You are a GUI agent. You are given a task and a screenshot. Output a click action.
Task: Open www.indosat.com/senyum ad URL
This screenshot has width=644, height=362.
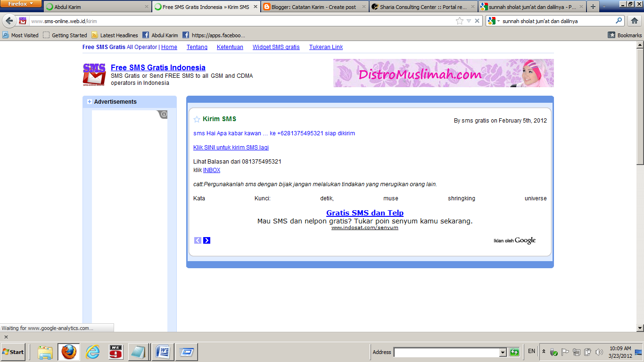[365, 228]
